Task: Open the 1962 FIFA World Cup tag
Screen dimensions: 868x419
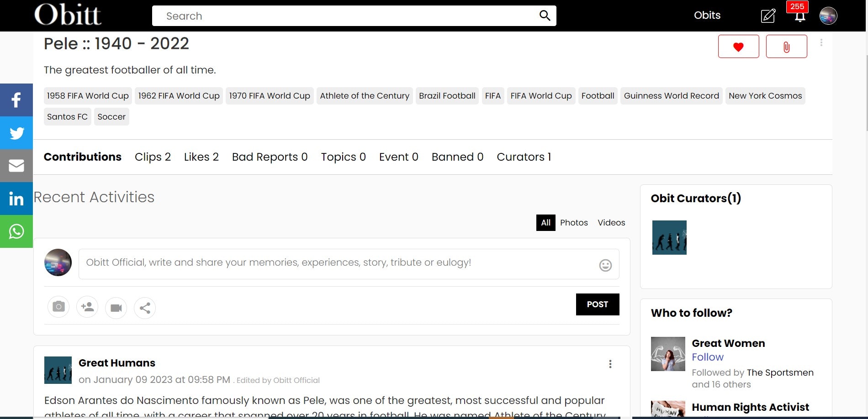Action: pos(179,96)
